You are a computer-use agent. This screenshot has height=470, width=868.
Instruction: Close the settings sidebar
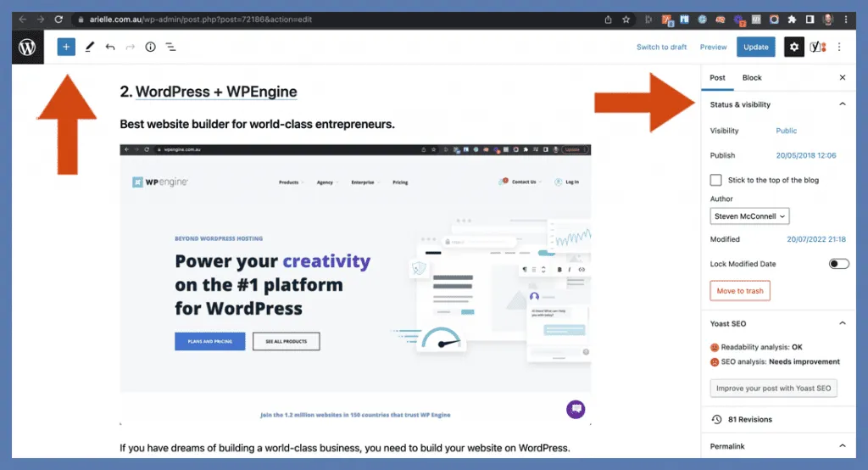[x=843, y=77]
